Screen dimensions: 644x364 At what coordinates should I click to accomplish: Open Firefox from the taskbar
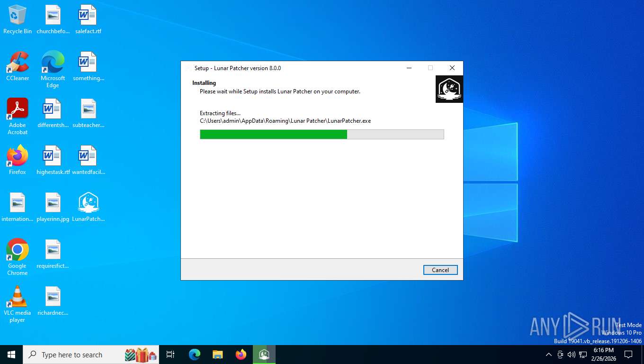[241, 355]
